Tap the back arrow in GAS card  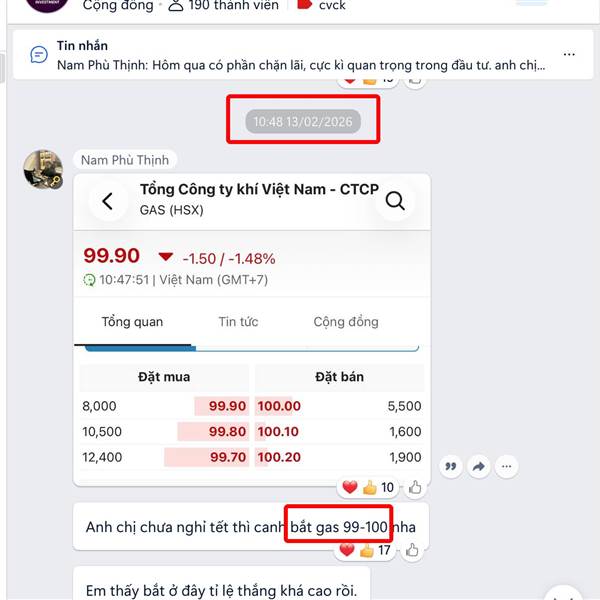(108, 201)
